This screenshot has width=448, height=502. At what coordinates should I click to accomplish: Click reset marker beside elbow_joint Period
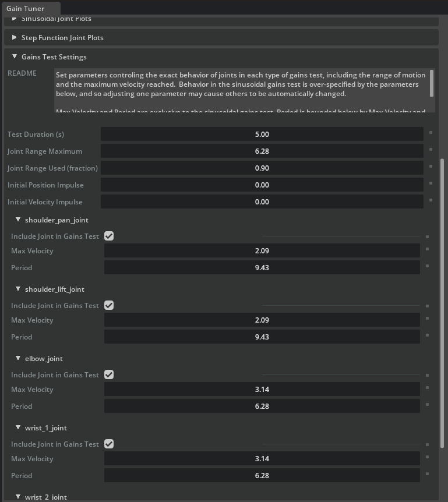pyautogui.click(x=427, y=405)
